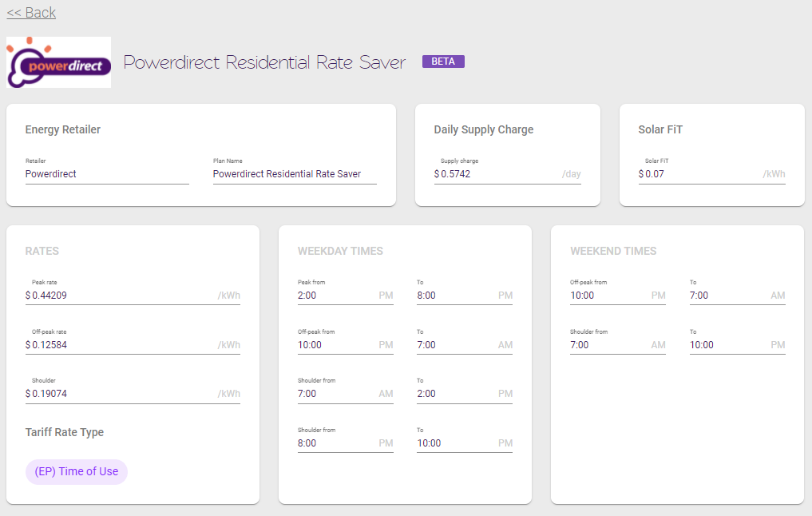This screenshot has width=812, height=516.
Task: Go back via the << Back link
Action: click(31, 13)
